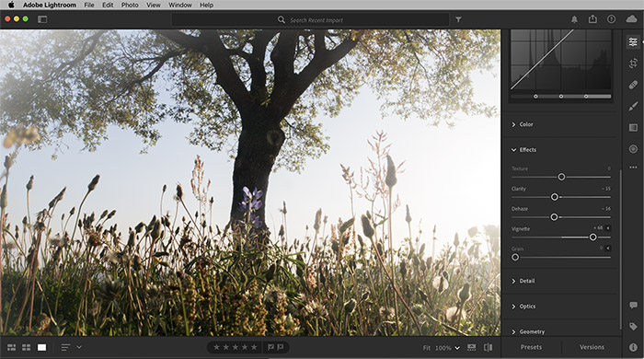Open the Window menu

pos(180,5)
